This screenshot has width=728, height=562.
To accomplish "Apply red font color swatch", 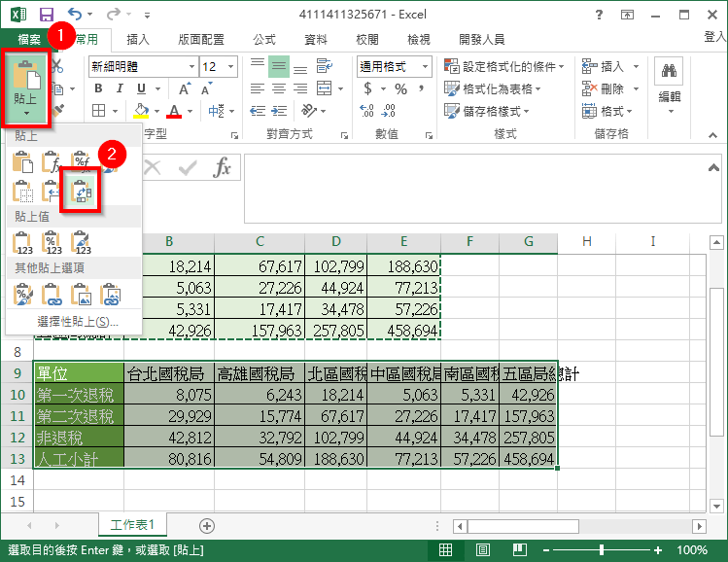I will pos(174,111).
